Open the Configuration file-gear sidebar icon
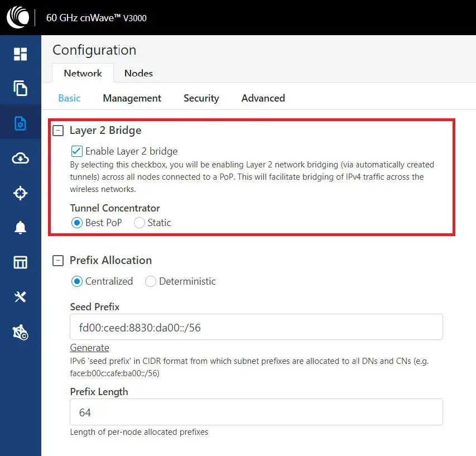 click(21, 123)
